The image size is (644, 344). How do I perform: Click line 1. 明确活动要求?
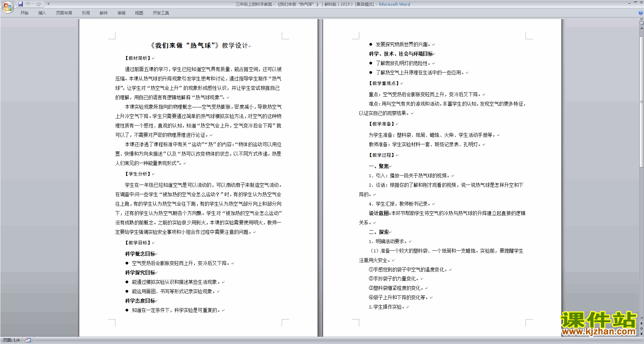click(x=388, y=241)
